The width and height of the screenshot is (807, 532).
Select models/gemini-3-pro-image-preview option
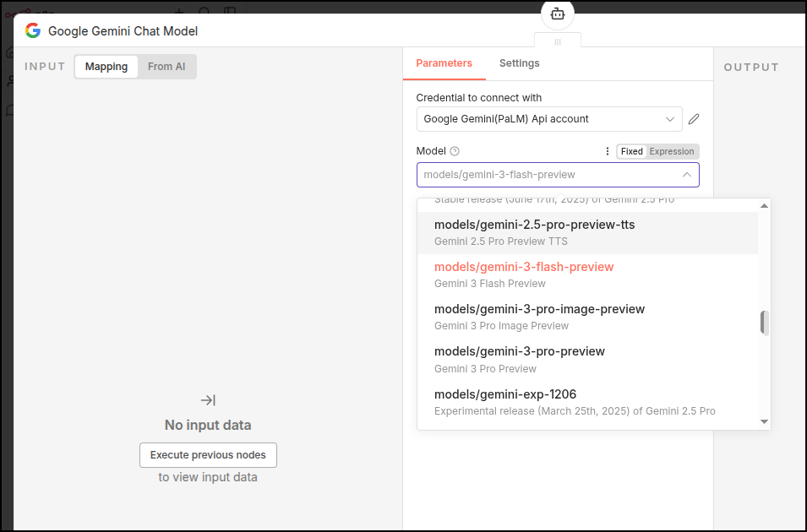tap(539, 309)
